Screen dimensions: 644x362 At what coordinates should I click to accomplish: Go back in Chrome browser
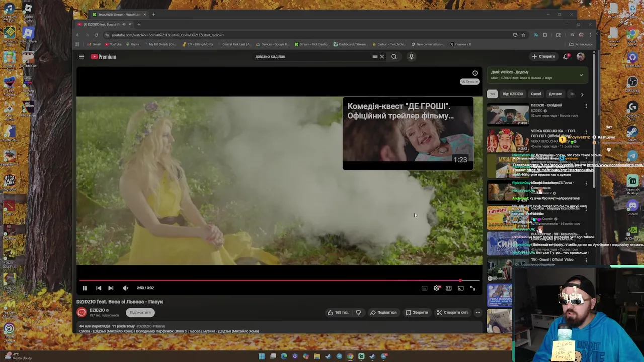click(78, 35)
